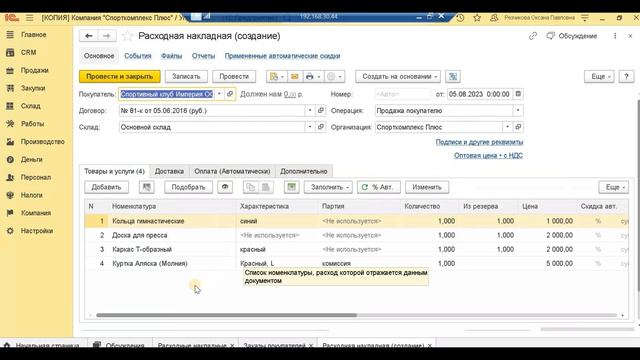Click Изменить button
This screenshot has height=360, width=640.
tap(427, 187)
